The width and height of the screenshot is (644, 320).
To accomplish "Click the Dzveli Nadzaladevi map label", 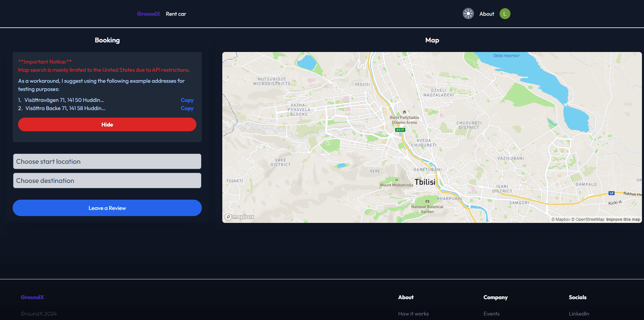I will click(x=438, y=93).
